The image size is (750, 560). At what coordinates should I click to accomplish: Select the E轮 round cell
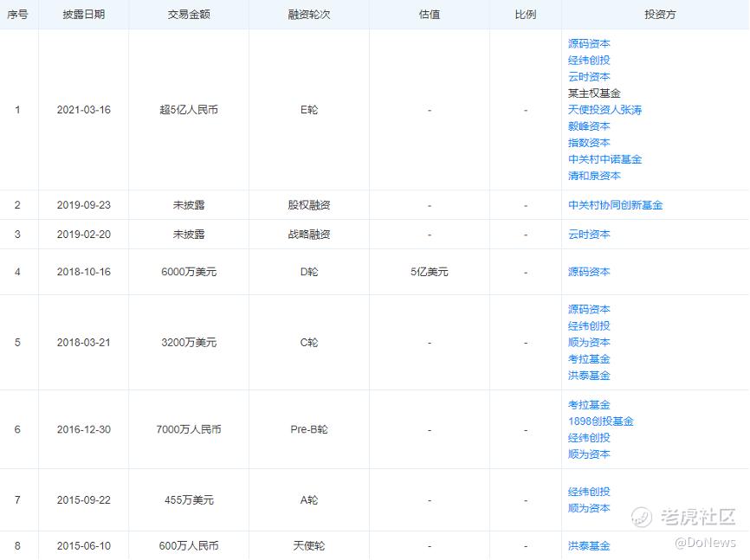[x=309, y=110]
